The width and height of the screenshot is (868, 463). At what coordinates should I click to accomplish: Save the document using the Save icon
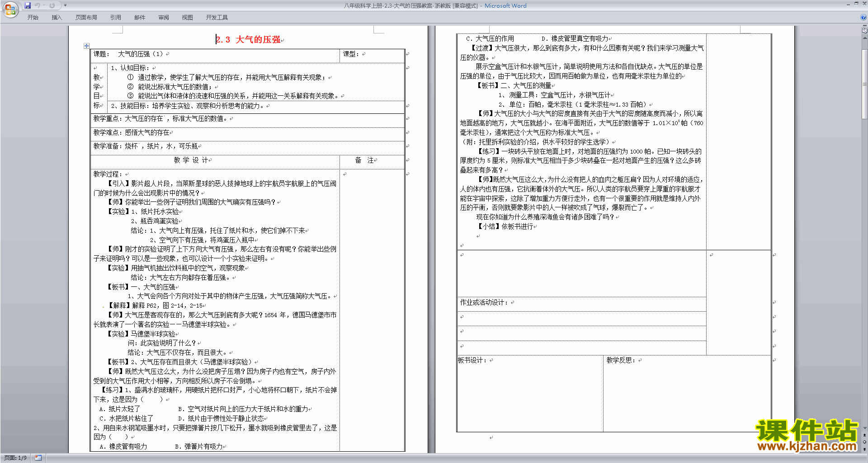point(28,5)
